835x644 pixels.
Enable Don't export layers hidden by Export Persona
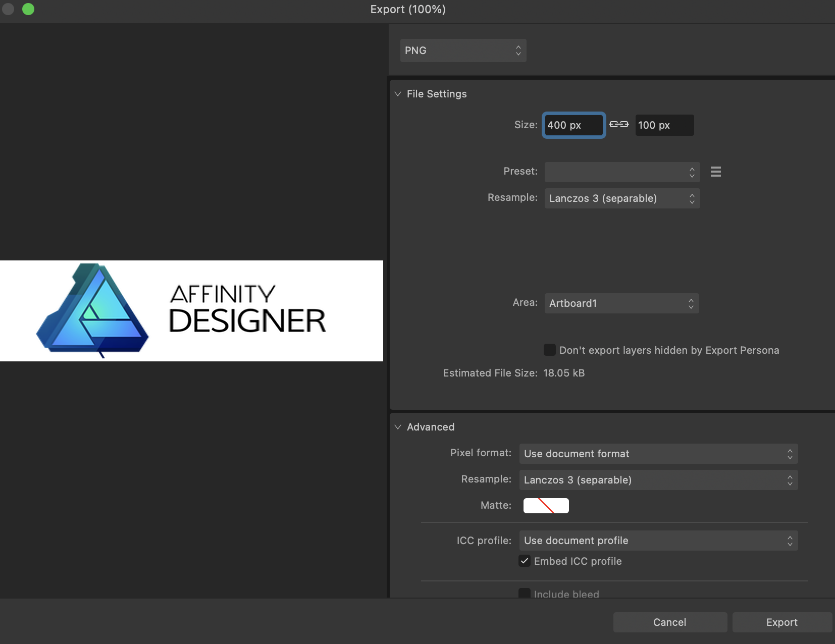[x=550, y=350]
